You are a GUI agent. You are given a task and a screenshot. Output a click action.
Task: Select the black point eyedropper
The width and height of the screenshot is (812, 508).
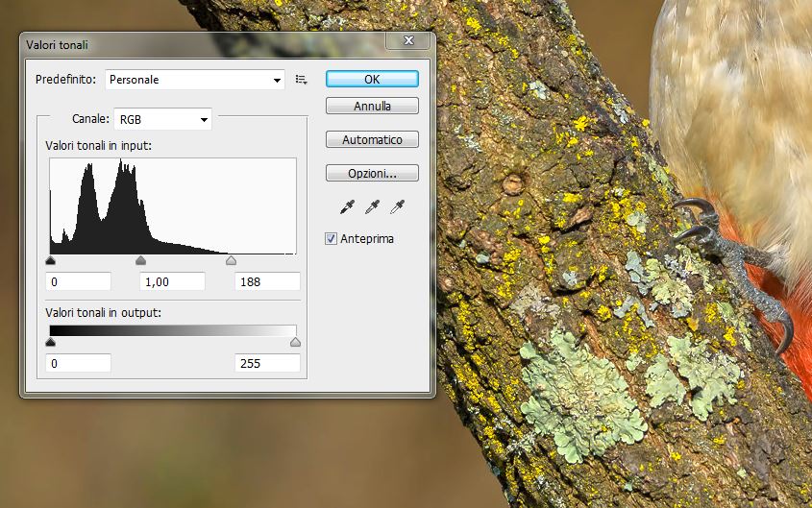[348, 206]
